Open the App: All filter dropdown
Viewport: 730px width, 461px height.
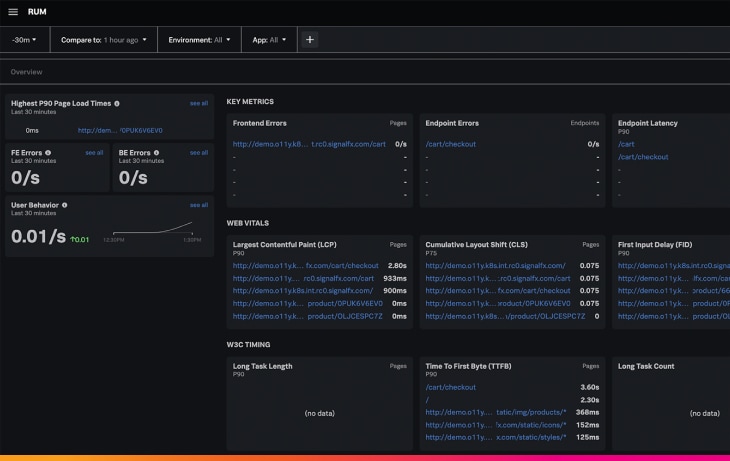(x=269, y=40)
